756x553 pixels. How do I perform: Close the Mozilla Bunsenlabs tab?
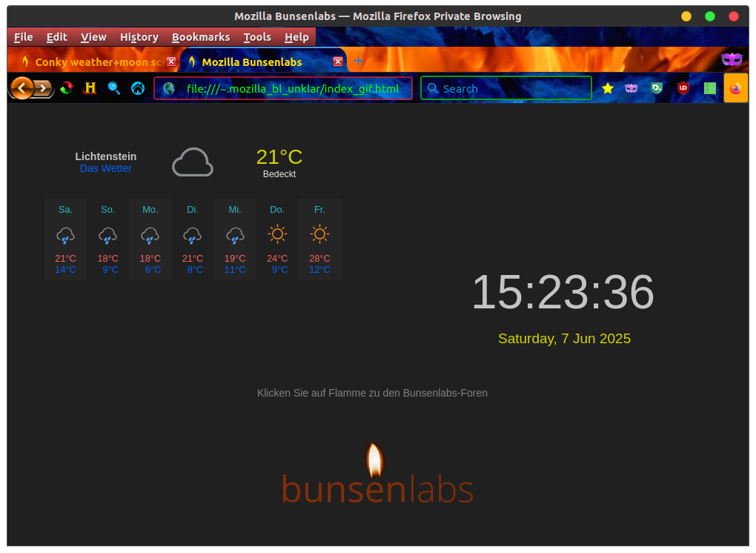[338, 62]
